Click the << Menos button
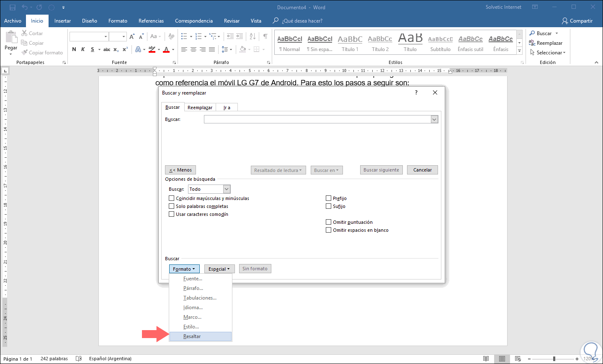The width and height of the screenshot is (603, 364). coord(180,170)
